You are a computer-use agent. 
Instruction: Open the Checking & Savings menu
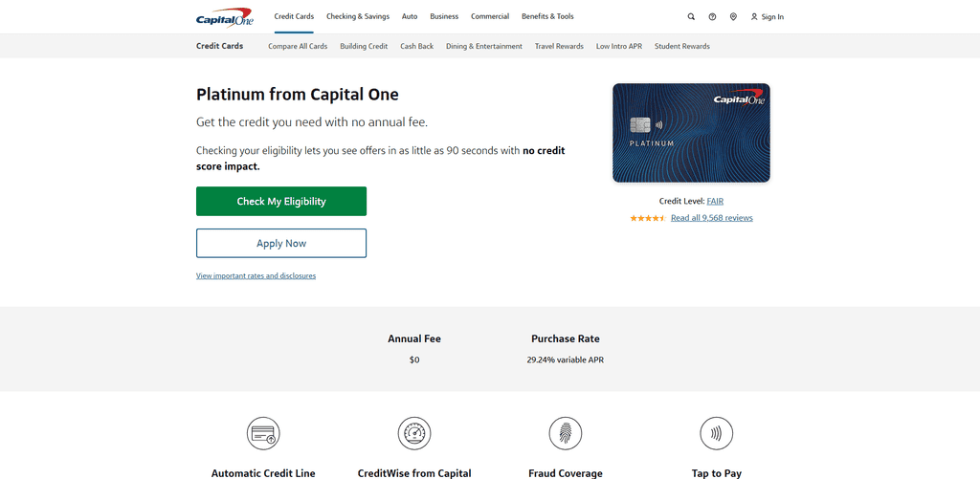point(358,17)
